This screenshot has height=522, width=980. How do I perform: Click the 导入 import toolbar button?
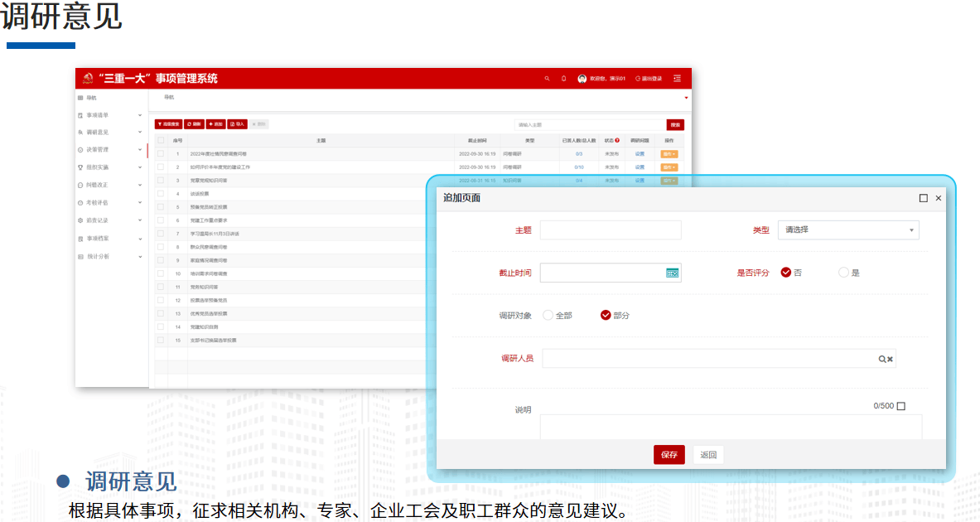238,124
